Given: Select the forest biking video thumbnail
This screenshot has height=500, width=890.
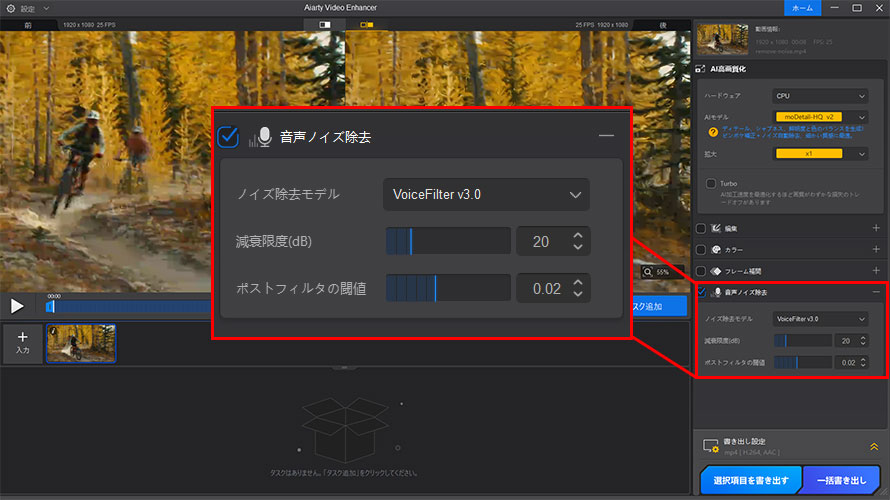Looking at the screenshot, I should pyautogui.click(x=80, y=343).
